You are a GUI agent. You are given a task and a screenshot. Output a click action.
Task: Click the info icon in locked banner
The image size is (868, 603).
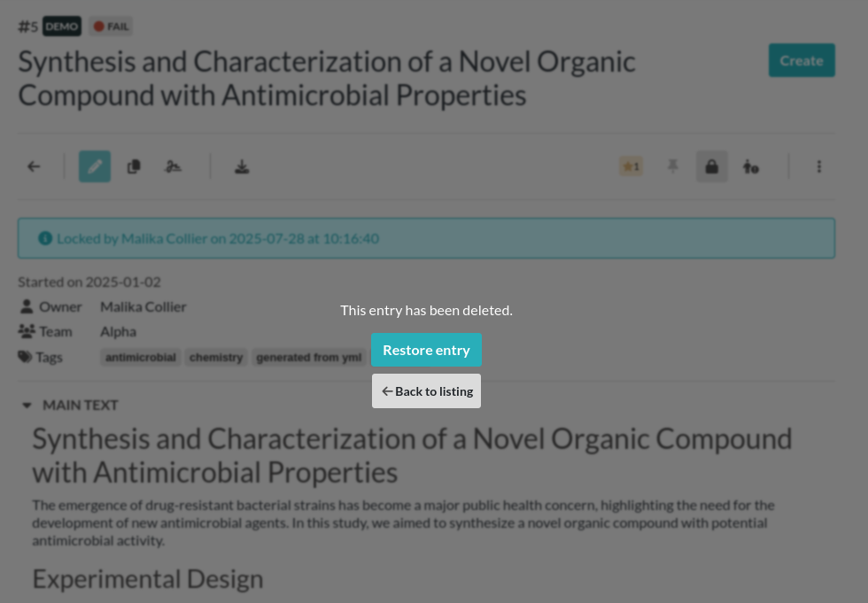click(x=45, y=238)
